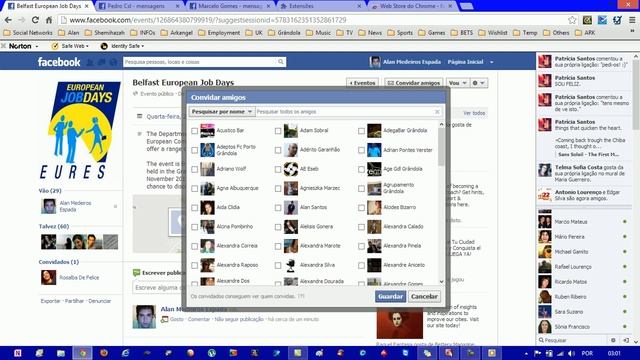The width and height of the screenshot is (640, 360).
Task: Click Página Inicial in Facebook header
Action: click(465, 62)
